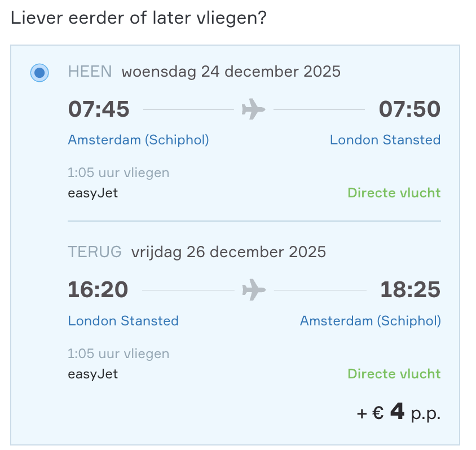Open the return London Stansted departure link
The width and height of the screenshot is (476, 450).
coord(123,321)
